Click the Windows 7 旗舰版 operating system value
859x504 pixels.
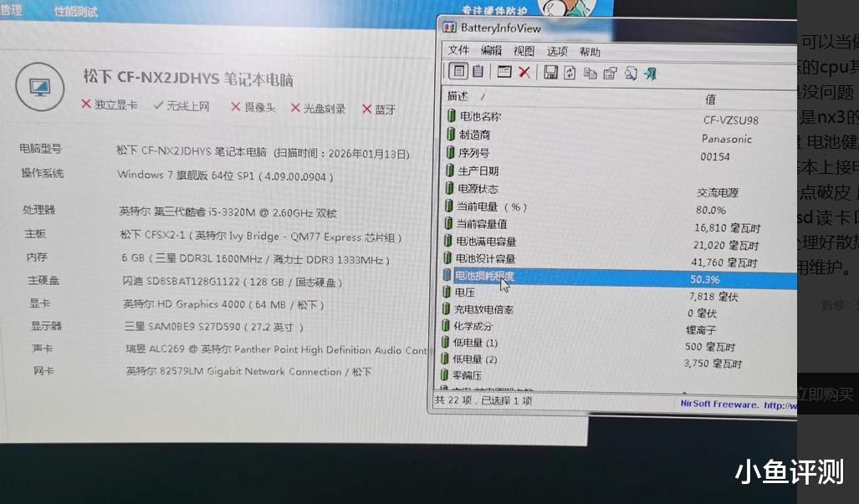(225, 176)
